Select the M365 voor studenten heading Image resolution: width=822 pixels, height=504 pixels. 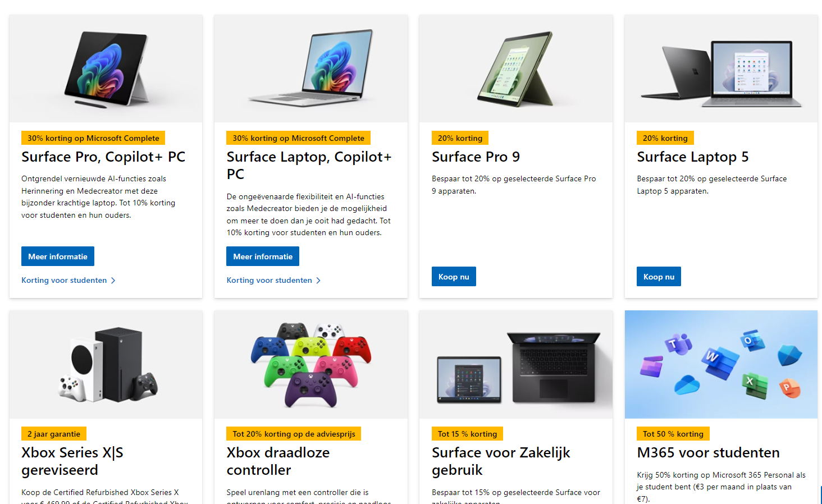click(x=708, y=452)
